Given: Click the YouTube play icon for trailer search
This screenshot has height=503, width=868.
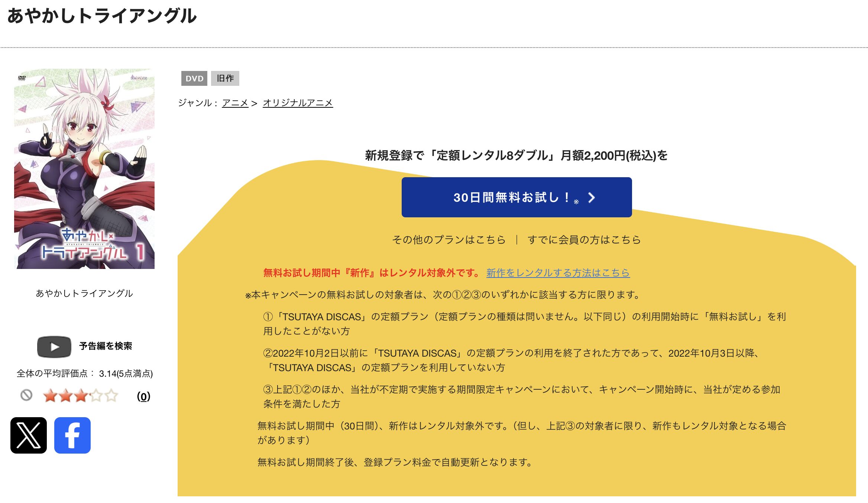Looking at the screenshot, I should 54,347.
